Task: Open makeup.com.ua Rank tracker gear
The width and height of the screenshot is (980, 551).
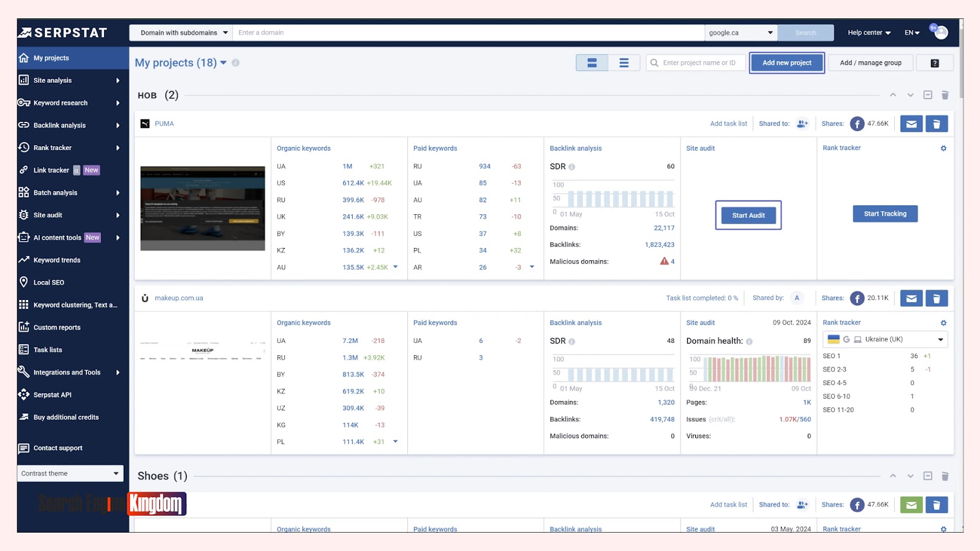Action: pos(943,323)
